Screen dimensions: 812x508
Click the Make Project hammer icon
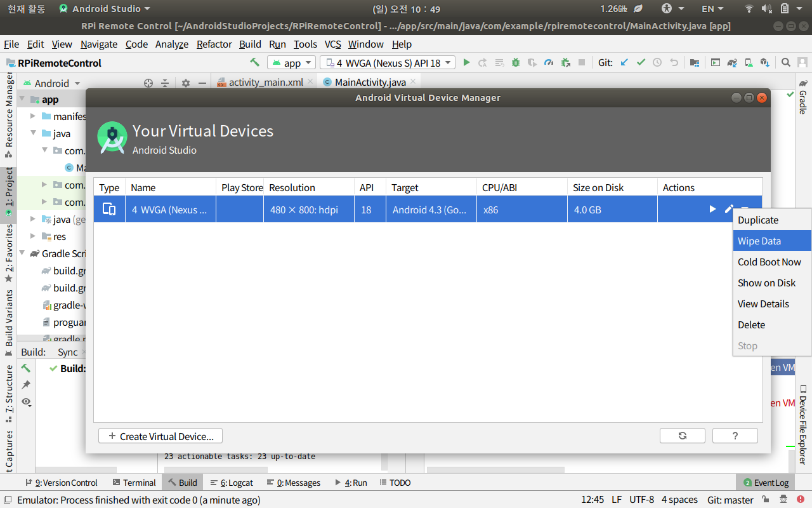(x=254, y=62)
